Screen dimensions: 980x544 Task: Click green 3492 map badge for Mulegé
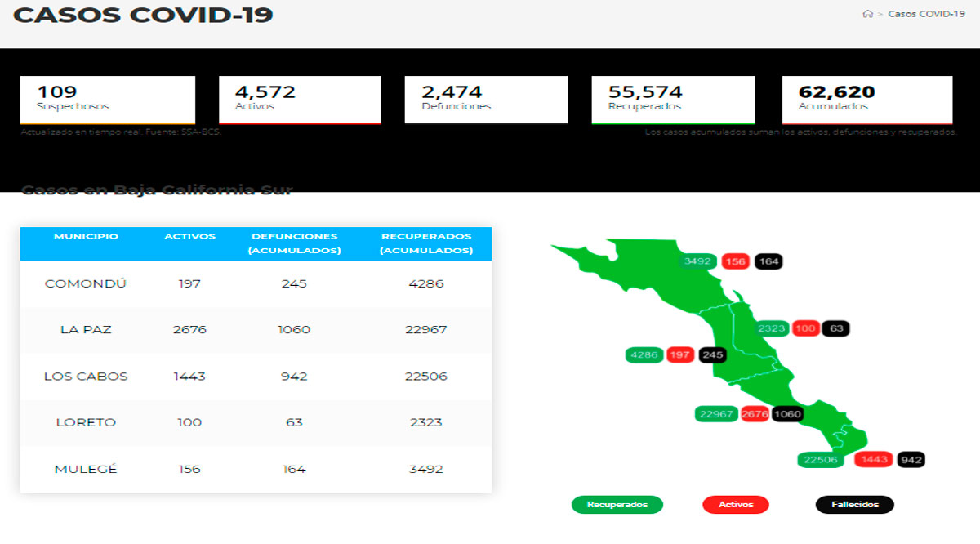699,261
